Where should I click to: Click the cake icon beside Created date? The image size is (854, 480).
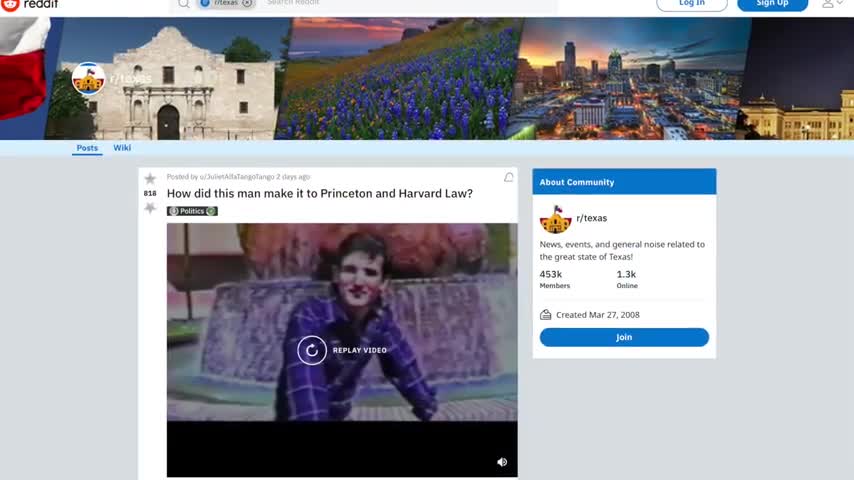coord(545,314)
